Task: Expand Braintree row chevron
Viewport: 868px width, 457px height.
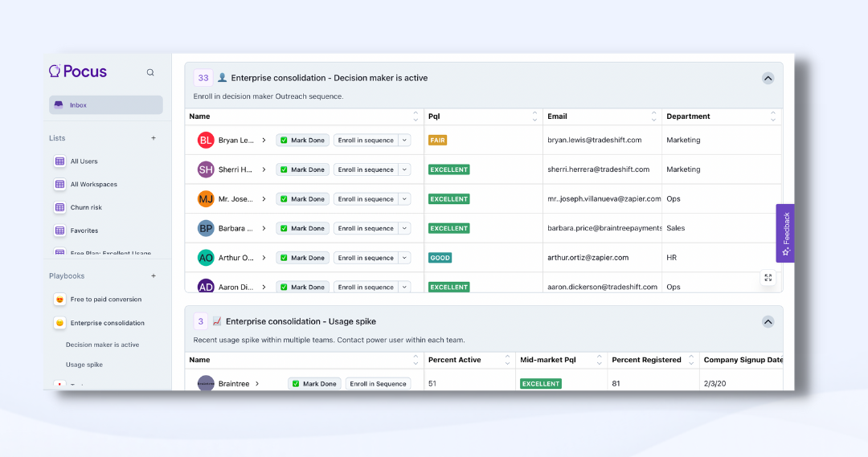Action: (257, 383)
